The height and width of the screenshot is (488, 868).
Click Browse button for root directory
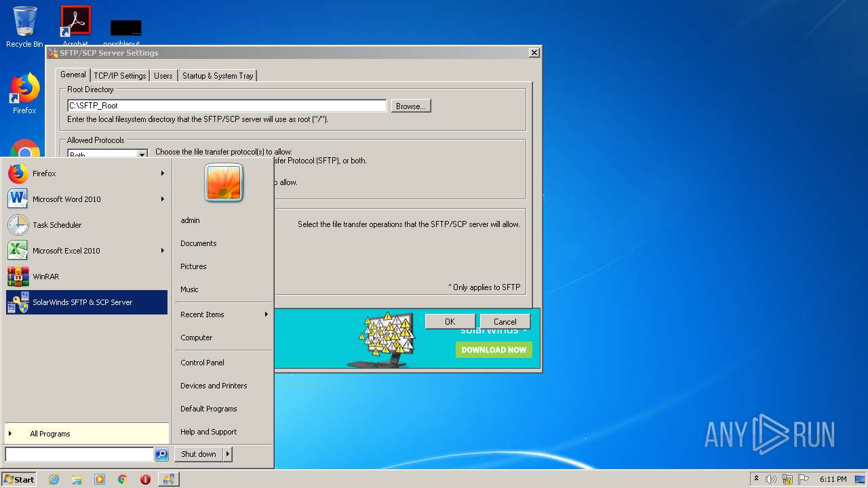pyautogui.click(x=411, y=106)
